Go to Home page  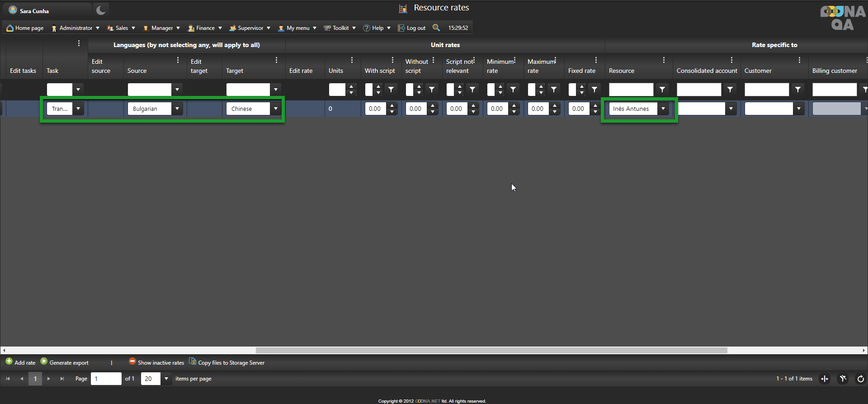click(x=25, y=28)
